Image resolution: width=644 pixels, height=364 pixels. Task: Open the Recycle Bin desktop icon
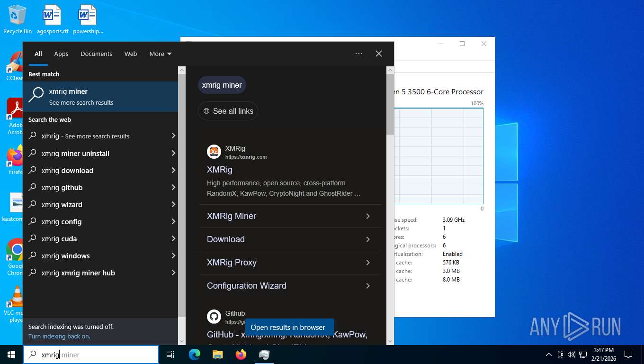pos(18,19)
